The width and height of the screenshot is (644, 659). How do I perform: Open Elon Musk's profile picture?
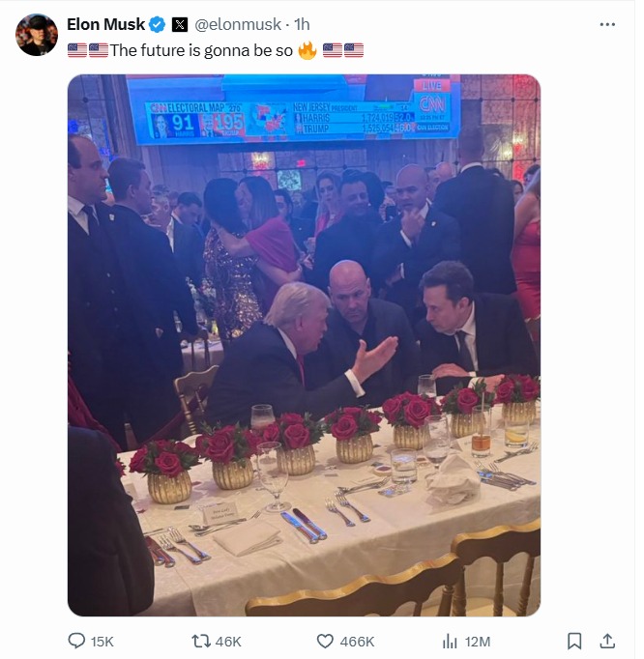(x=37, y=35)
